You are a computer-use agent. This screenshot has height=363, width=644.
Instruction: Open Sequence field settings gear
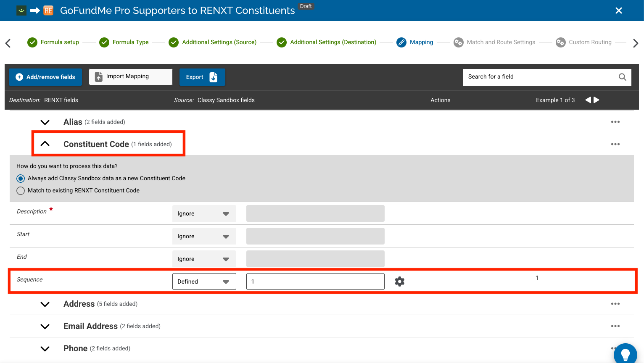click(400, 281)
